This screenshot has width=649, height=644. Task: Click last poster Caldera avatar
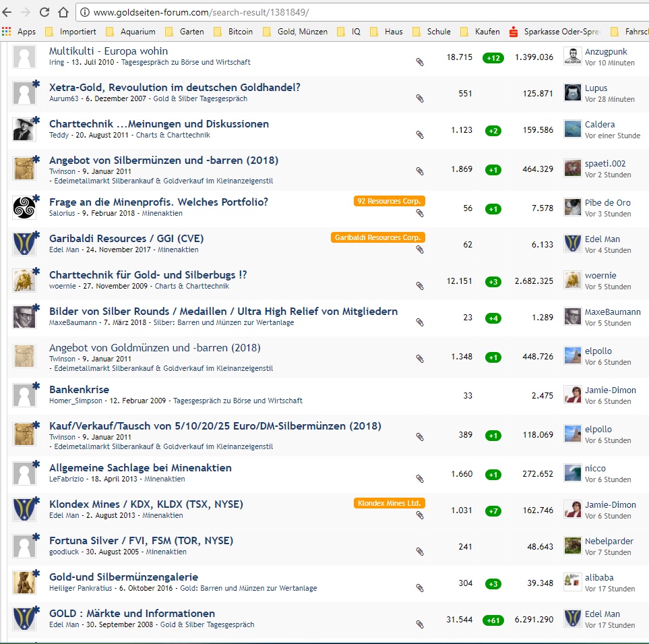pos(572,129)
